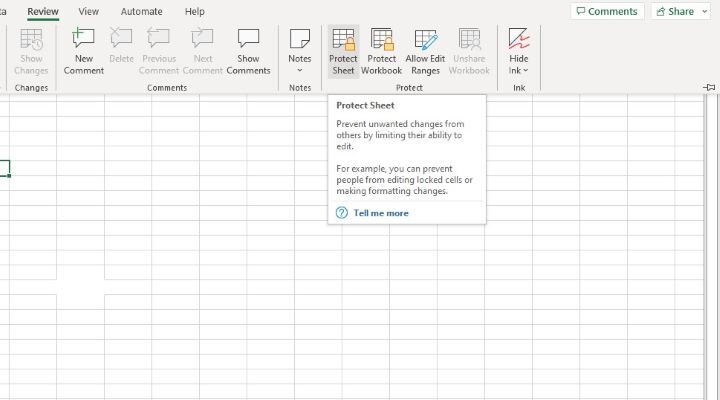Viewport: 720px width, 400px height.
Task: Switch to the View tab
Action: [x=89, y=12]
